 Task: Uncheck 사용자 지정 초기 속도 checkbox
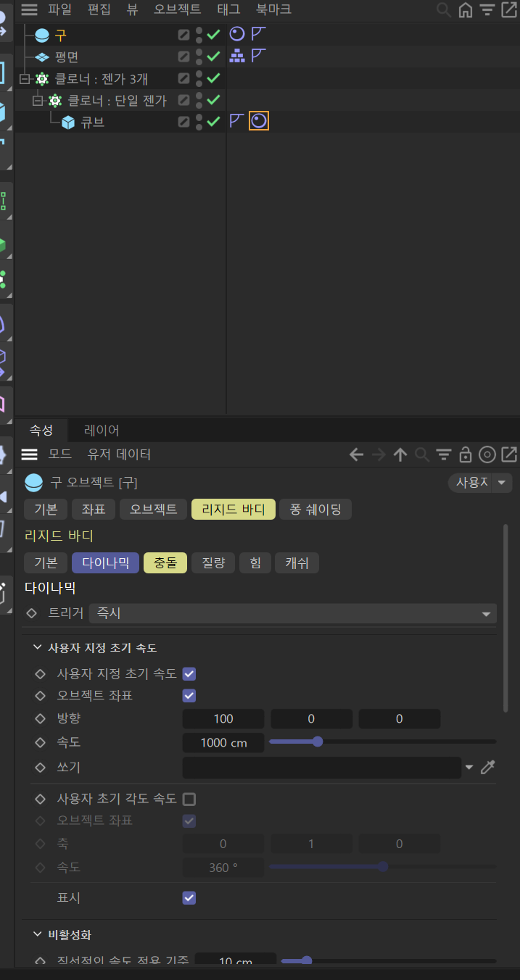(189, 673)
